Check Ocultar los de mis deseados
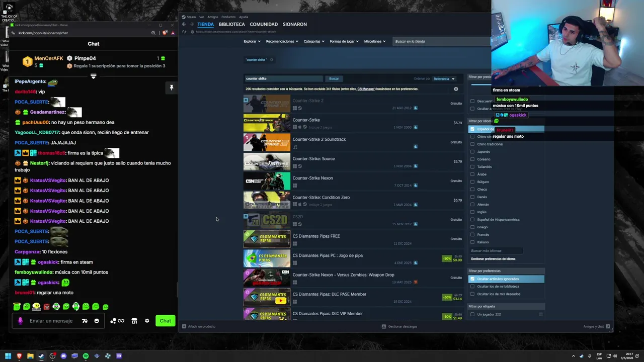This screenshot has height=362, width=644. coord(472,294)
